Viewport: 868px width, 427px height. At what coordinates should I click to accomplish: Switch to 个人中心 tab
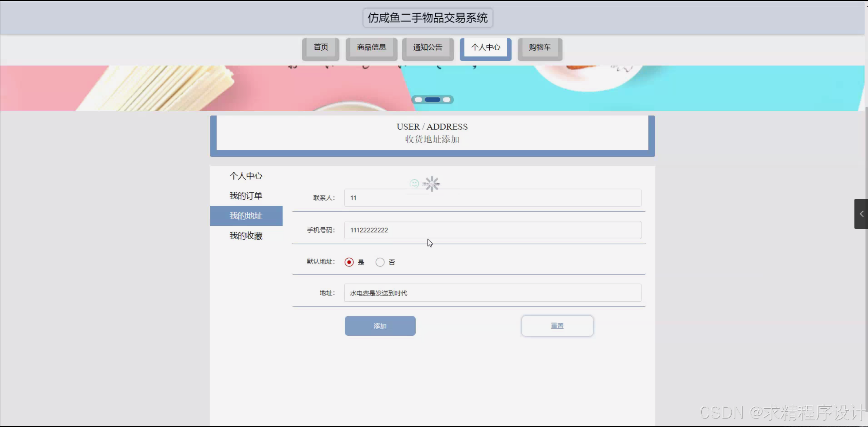click(485, 48)
